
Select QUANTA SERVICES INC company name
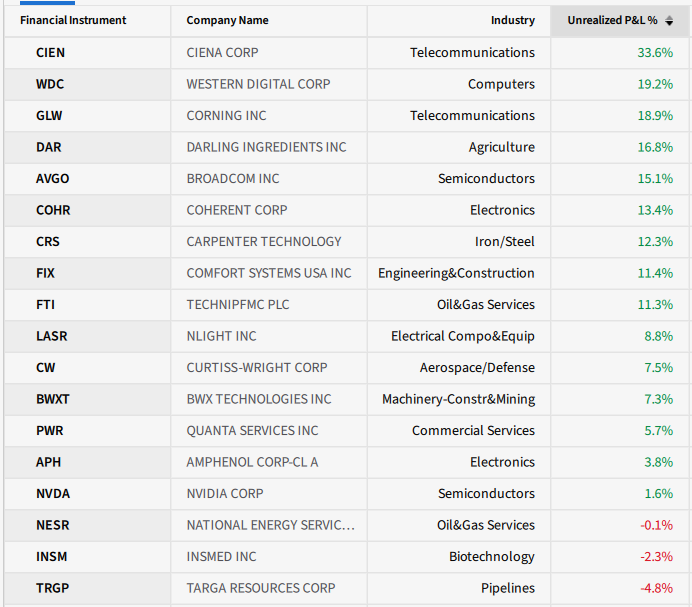252,430
